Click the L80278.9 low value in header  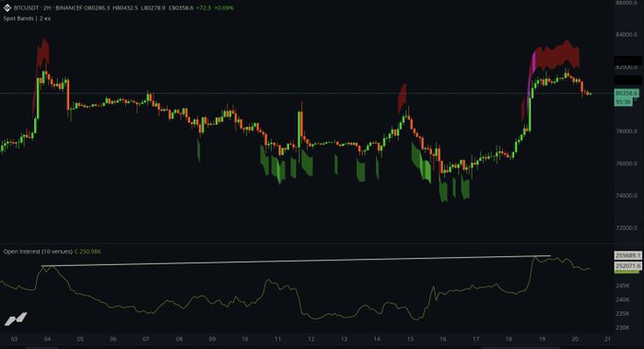click(x=153, y=8)
